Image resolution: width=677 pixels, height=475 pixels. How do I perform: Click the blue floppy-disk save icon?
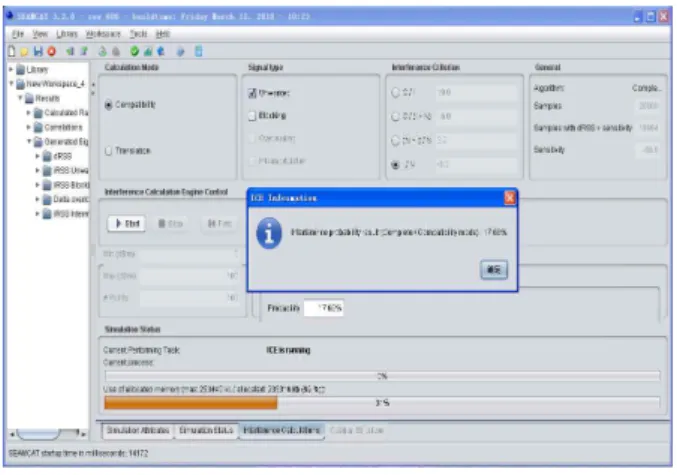tap(38, 51)
